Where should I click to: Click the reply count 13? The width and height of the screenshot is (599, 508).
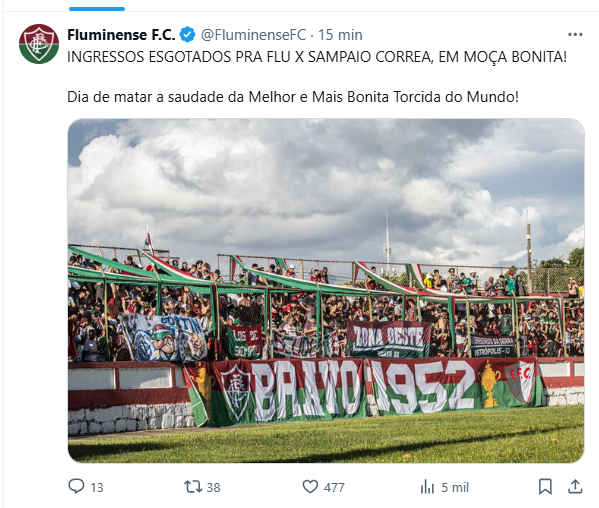(97, 487)
